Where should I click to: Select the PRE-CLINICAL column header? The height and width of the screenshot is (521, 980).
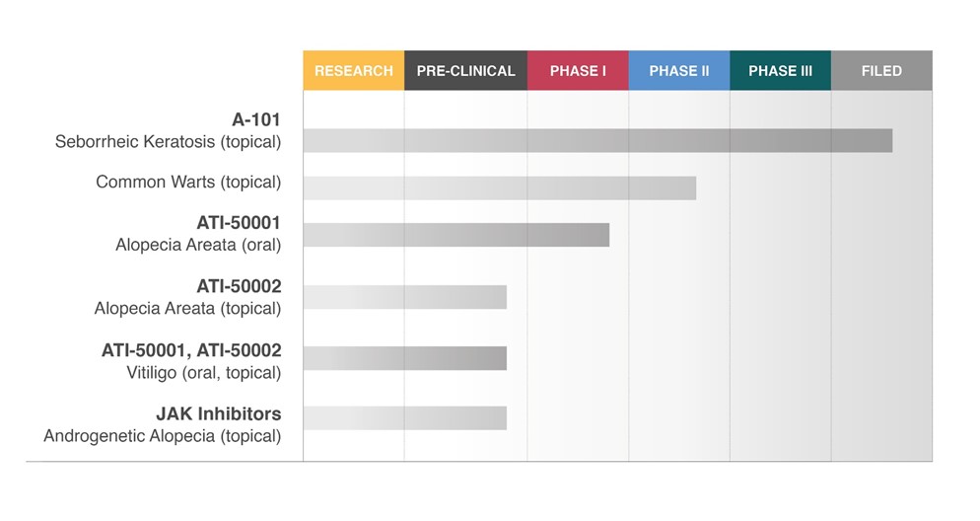click(x=465, y=71)
